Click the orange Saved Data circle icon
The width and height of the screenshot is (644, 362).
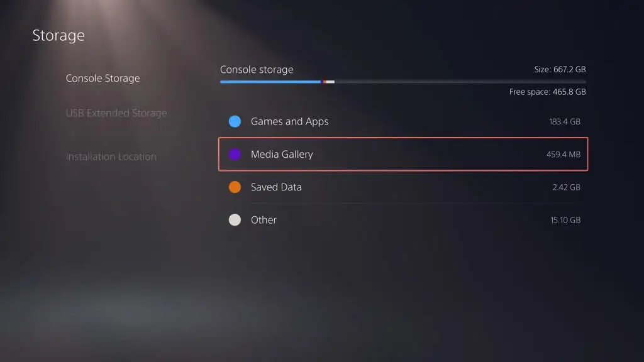click(235, 187)
